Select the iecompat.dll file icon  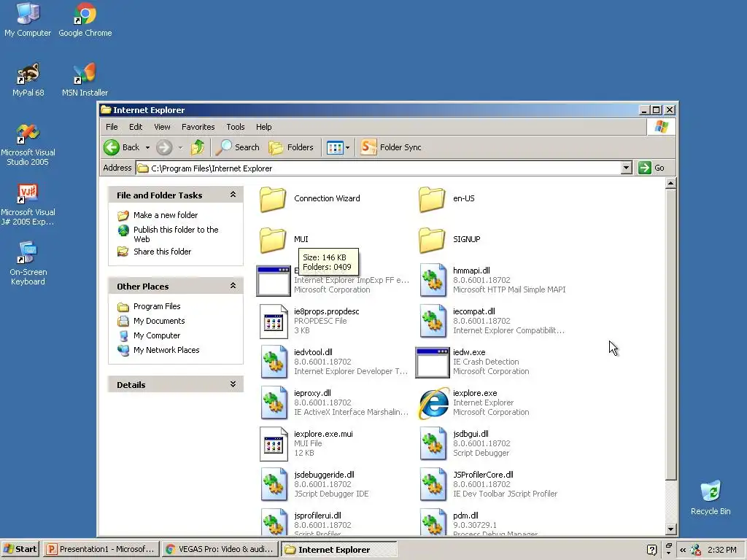pyautogui.click(x=433, y=322)
